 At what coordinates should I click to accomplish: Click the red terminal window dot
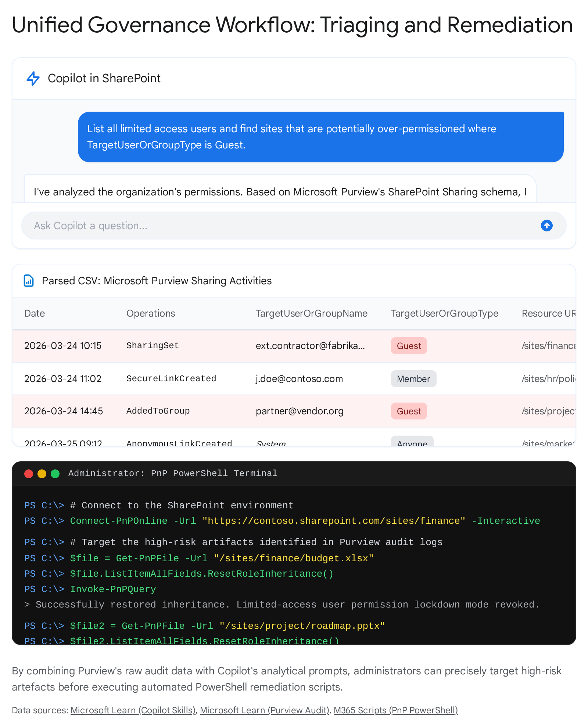29,473
